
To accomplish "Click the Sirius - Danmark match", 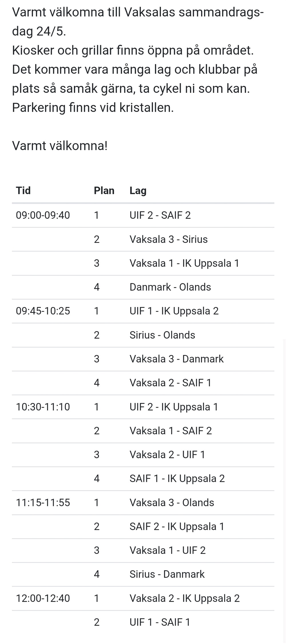I will 167,574.
